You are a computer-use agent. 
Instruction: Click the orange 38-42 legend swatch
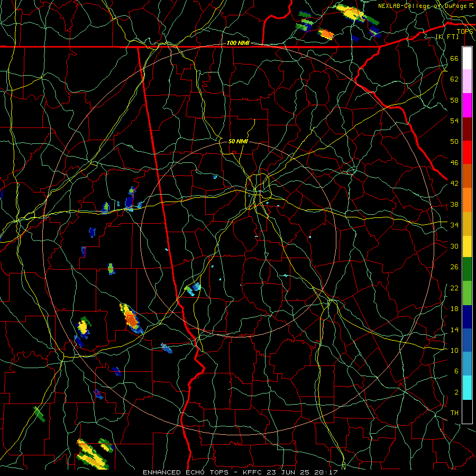[467, 200]
